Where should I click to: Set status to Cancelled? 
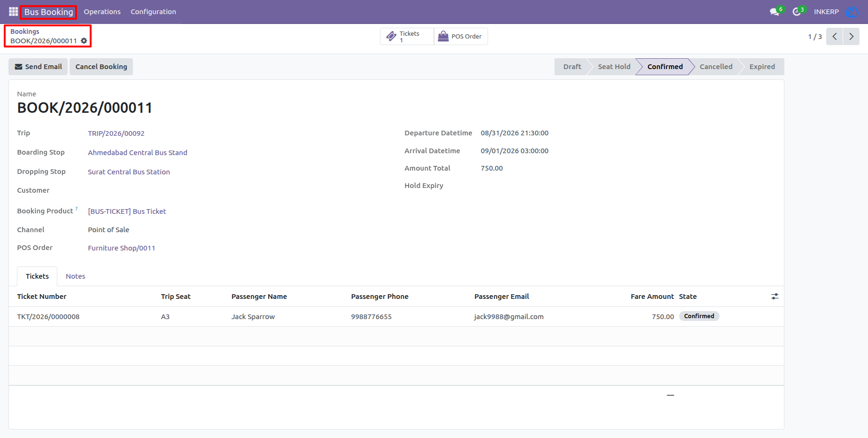click(x=716, y=67)
